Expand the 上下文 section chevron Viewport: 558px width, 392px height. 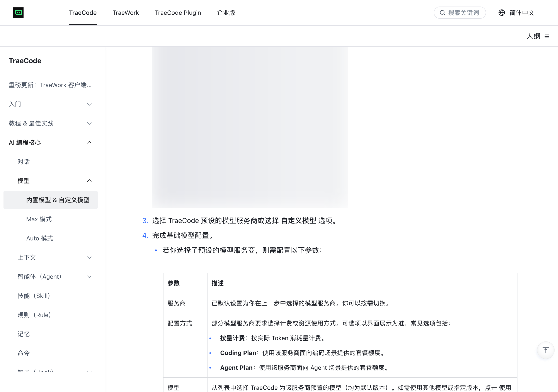click(89, 257)
